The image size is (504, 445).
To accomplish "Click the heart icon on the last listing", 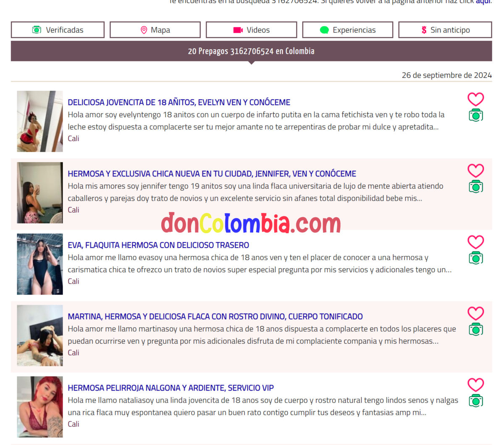I will coord(475,385).
